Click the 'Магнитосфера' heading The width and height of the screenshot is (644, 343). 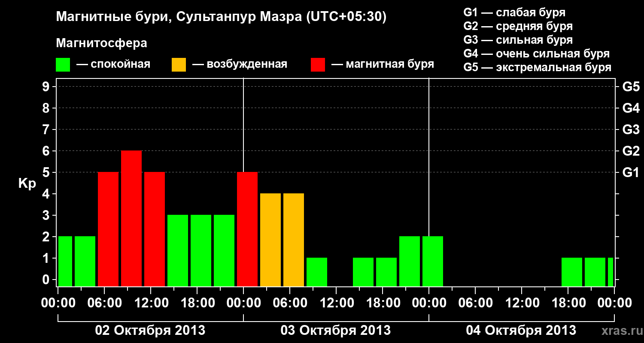click(x=101, y=43)
